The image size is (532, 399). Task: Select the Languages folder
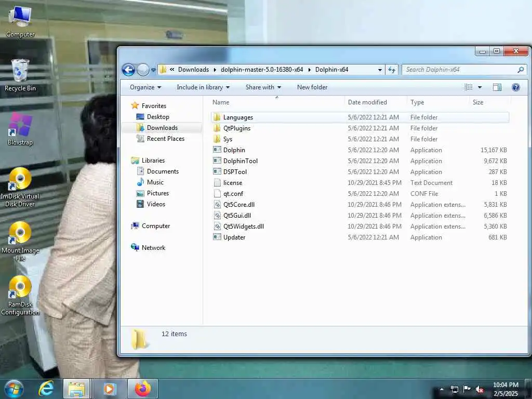pos(360,117)
